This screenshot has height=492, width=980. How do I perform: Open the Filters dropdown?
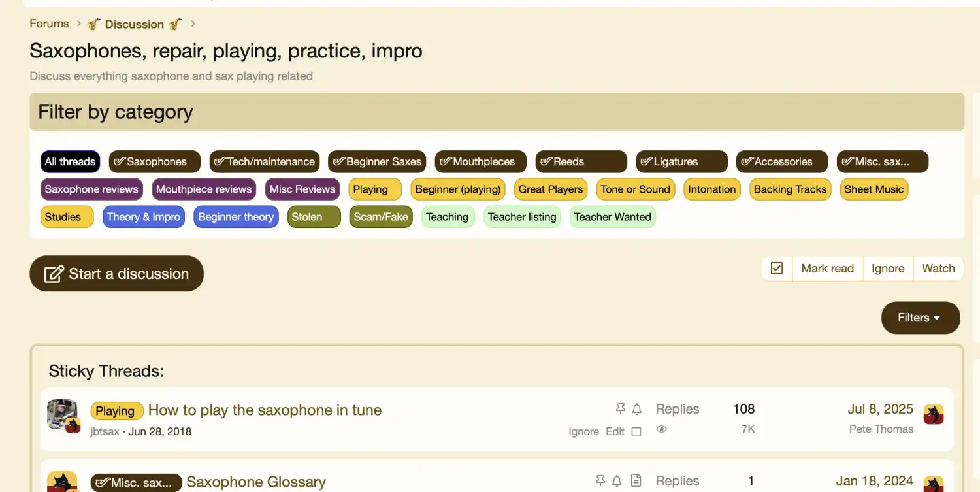pyautogui.click(x=921, y=318)
